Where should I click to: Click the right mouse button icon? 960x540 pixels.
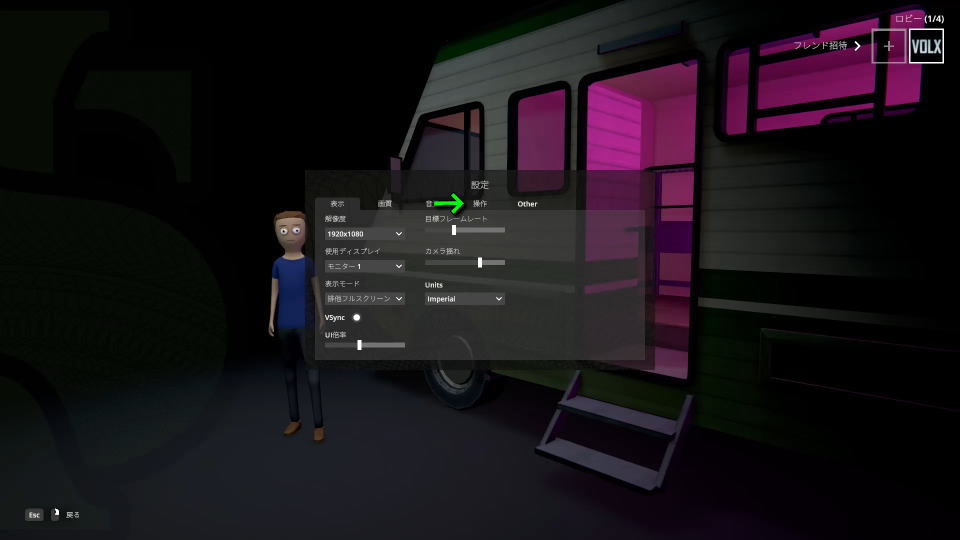(56, 514)
